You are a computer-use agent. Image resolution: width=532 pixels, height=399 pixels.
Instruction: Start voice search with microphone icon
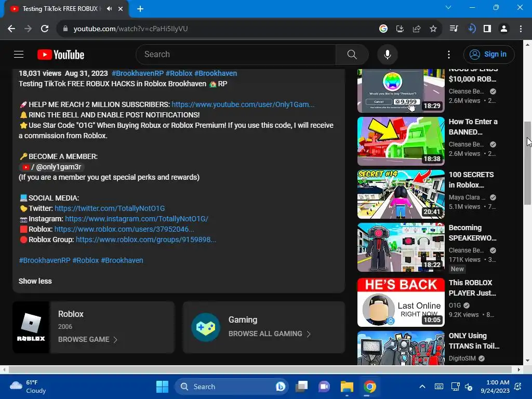(387, 54)
